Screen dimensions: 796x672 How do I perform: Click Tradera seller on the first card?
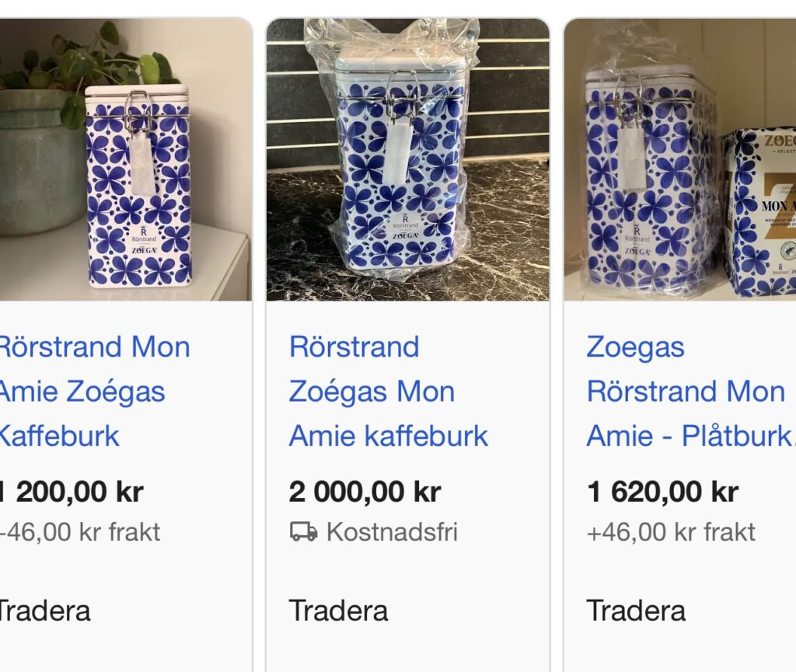44,610
